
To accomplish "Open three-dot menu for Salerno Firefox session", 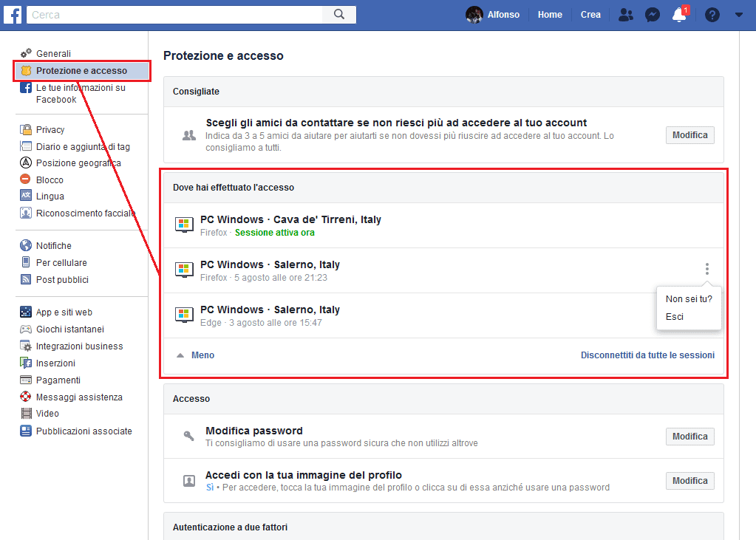I will (706, 270).
